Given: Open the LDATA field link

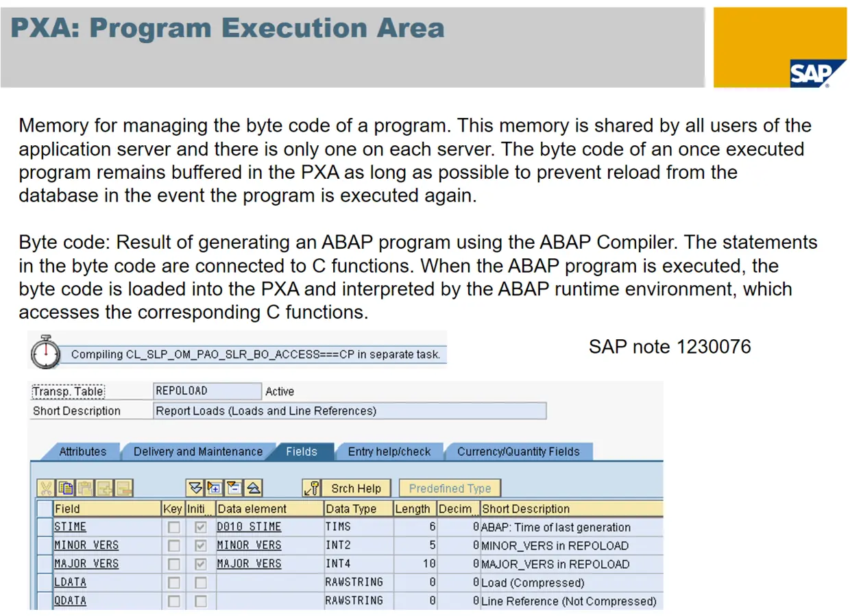Looking at the screenshot, I should (x=71, y=582).
